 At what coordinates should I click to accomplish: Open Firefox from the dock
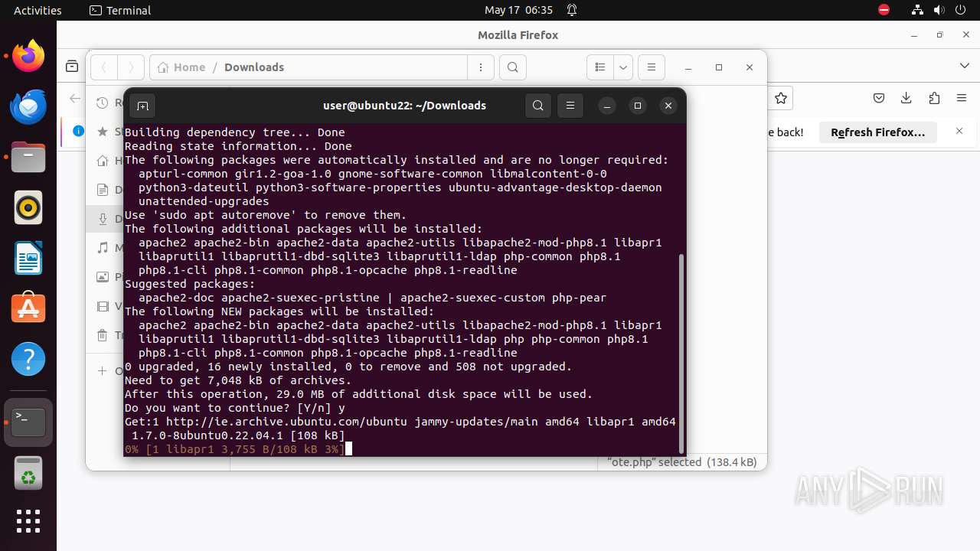[x=28, y=56]
